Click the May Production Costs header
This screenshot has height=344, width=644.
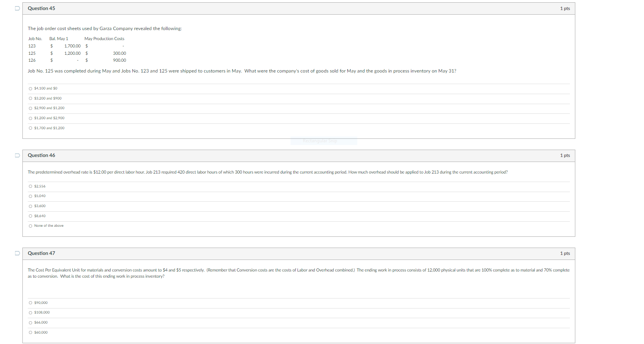pos(104,39)
